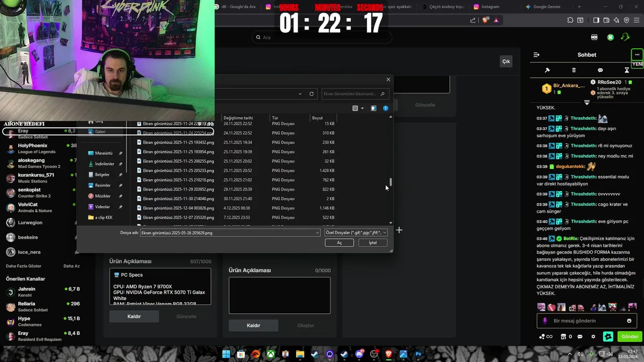Click the refresh icon in file dialog

311,94
